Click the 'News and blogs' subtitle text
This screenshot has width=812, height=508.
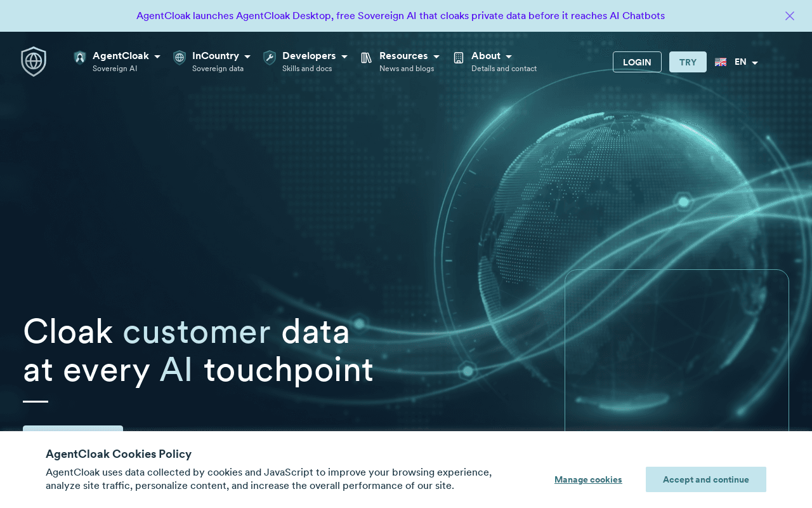point(407,69)
